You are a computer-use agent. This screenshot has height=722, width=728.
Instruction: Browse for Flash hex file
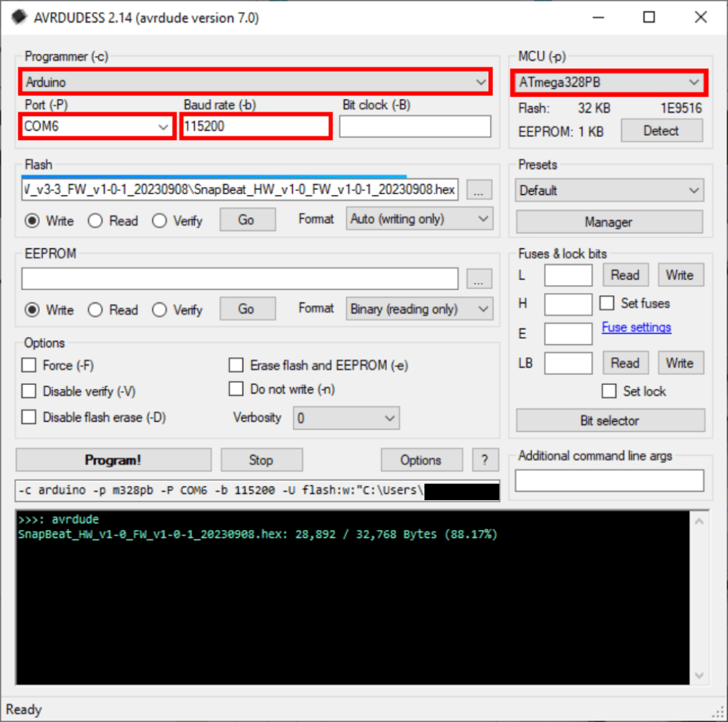pyautogui.click(x=478, y=190)
